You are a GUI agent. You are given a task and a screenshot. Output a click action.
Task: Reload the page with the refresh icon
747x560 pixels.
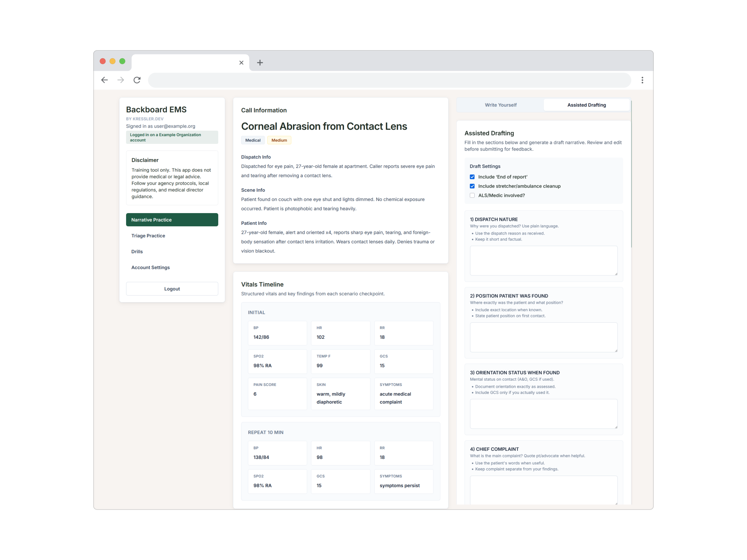point(137,80)
